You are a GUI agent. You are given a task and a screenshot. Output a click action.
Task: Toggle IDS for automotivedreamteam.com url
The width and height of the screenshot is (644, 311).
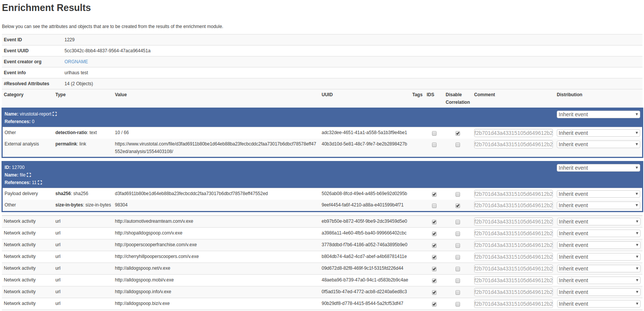pyautogui.click(x=434, y=222)
